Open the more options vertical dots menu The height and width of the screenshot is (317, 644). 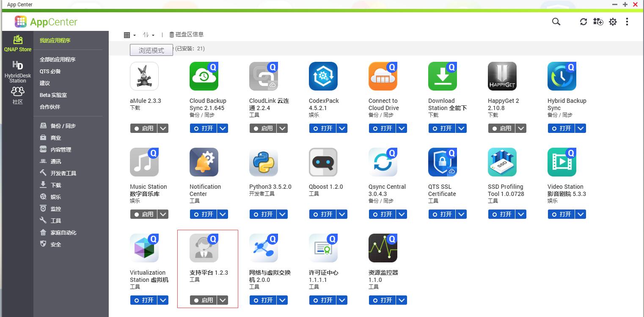pos(627,22)
